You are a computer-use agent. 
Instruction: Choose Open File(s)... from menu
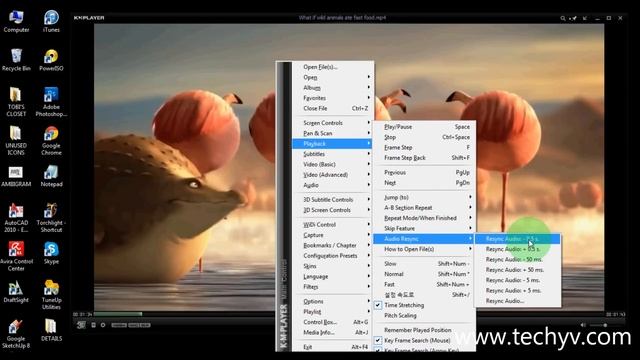point(332,67)
